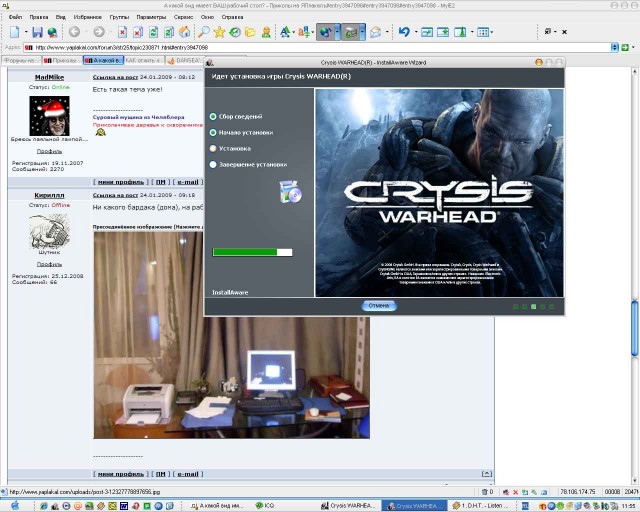Click the second green refresh page icon

click(169, 32)
